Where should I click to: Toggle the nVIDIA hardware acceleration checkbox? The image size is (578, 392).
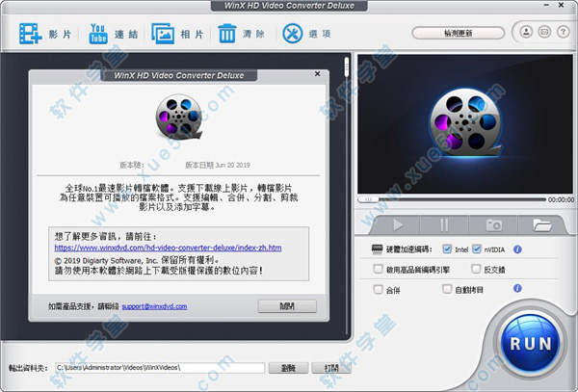[x=477, y=249]
